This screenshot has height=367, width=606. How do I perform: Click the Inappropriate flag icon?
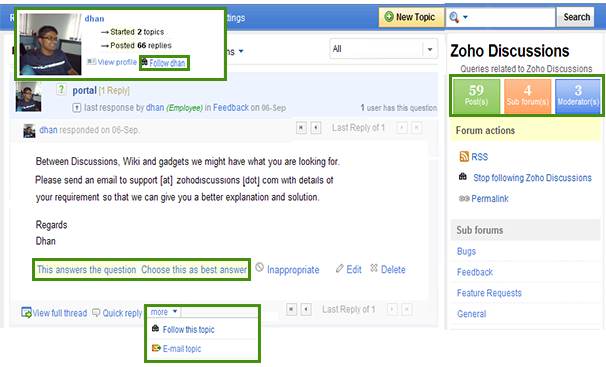(x=260, y=267)
